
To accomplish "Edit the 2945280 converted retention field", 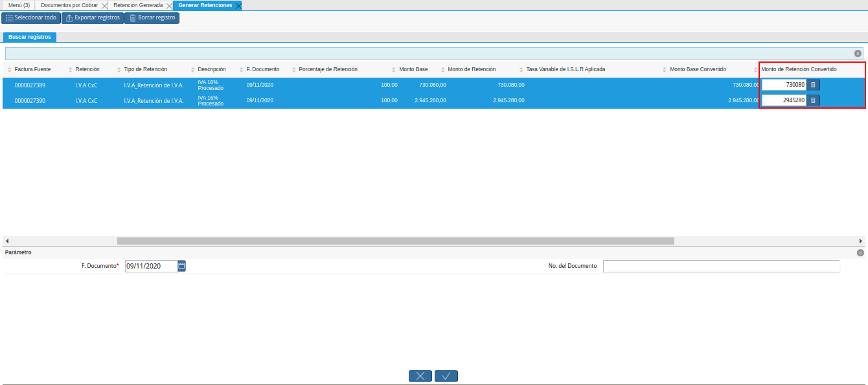I will click(x=784, y=100).
